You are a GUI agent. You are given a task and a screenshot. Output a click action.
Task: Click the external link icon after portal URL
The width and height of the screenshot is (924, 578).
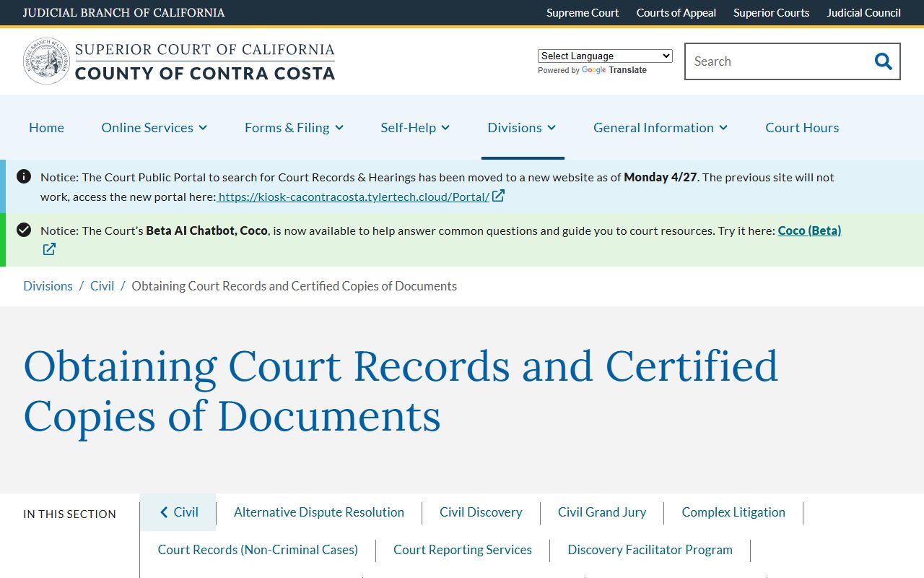pos(498,196)
